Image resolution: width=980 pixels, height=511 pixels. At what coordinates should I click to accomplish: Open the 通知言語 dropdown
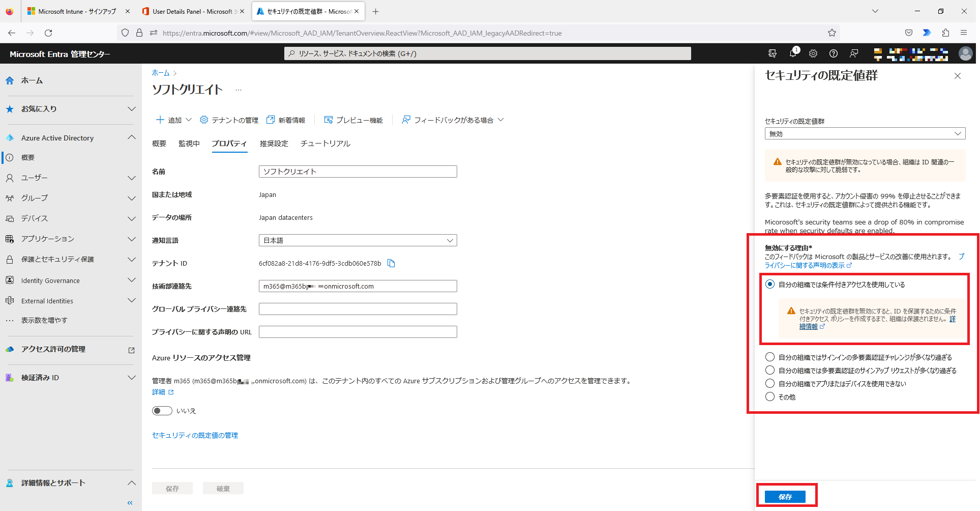pos(358,240)
